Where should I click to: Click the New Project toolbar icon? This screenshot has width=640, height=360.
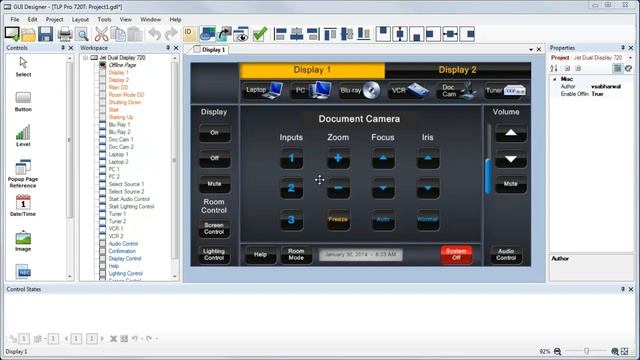12,34
